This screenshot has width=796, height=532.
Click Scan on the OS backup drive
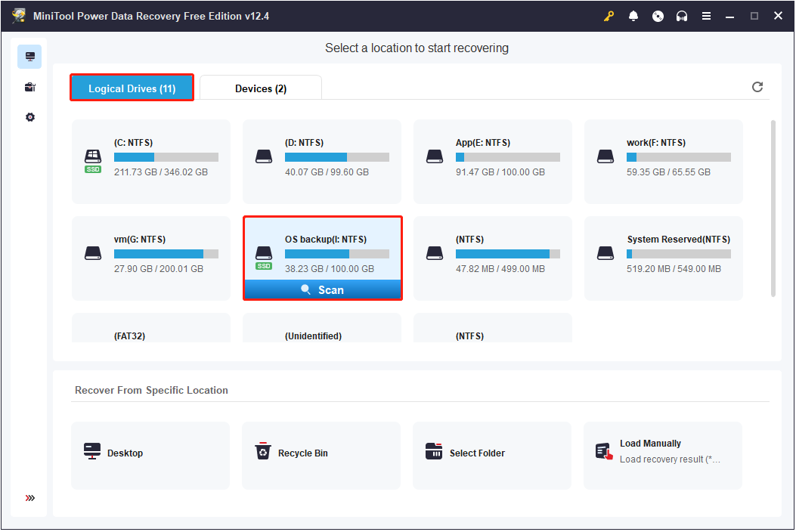323,289
